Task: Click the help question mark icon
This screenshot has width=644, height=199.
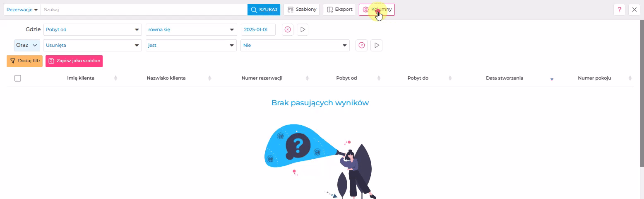Action: (619, 10)
